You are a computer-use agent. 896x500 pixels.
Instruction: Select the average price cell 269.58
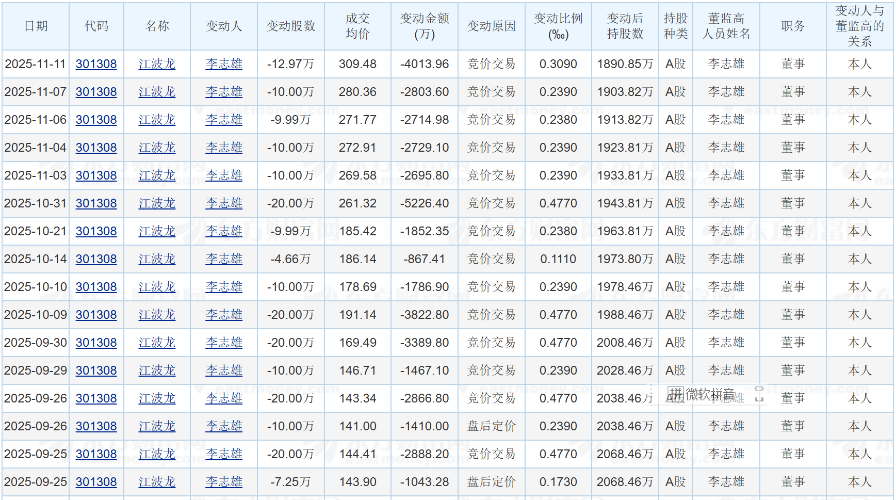(358, 175)
